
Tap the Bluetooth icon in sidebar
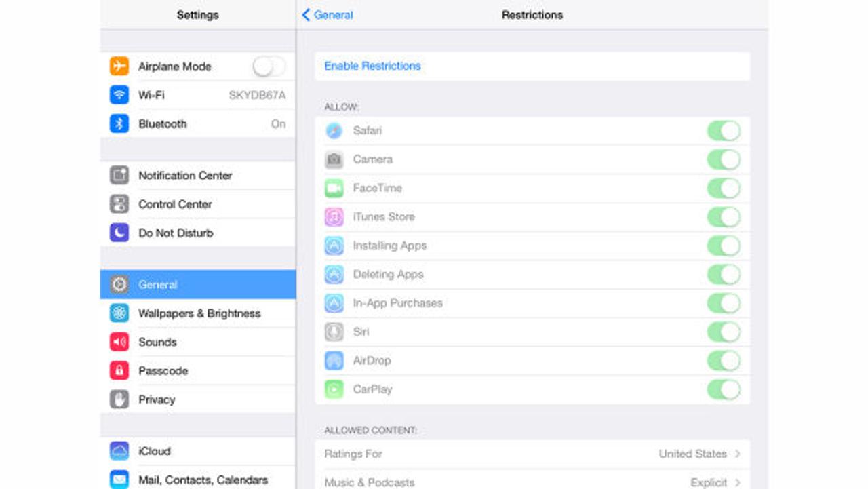coord(119,123)
